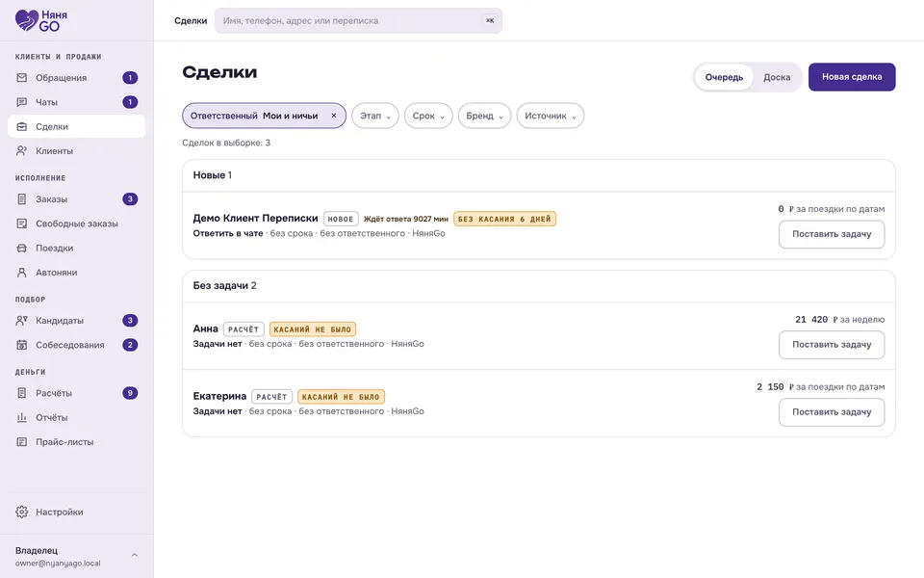Switch the view toggle to Доска

point(777,77)
